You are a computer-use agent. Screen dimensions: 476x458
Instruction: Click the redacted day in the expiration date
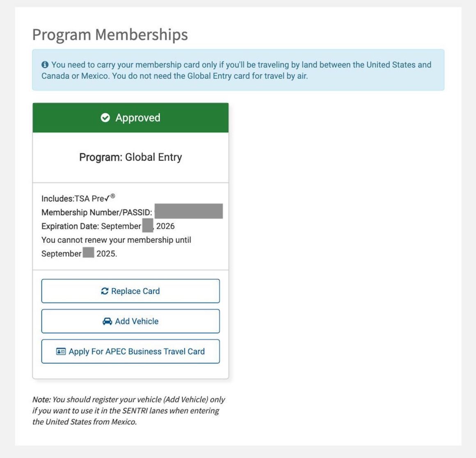tap(148, 226)
